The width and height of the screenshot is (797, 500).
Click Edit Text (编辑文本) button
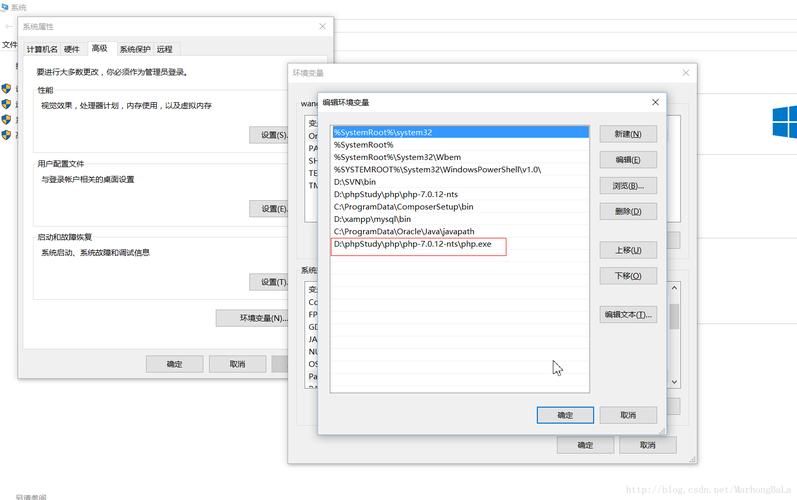point(628,315)
